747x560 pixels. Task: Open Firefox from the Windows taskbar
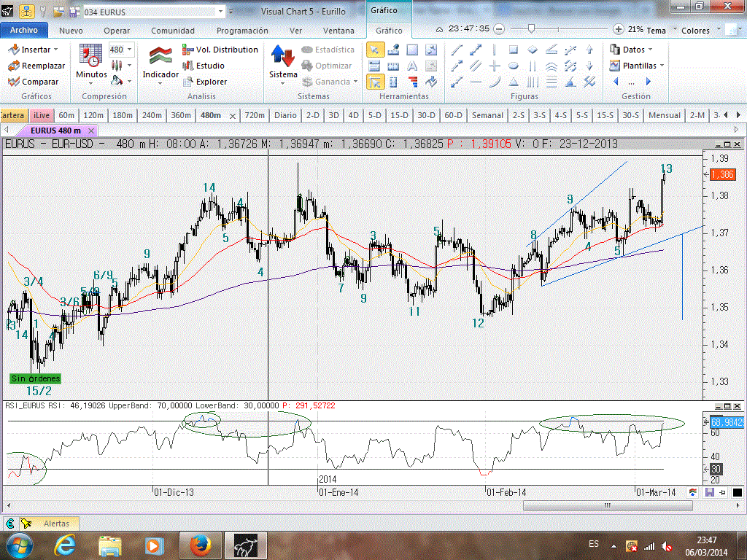pyautogui.click(x=199, y=545)
